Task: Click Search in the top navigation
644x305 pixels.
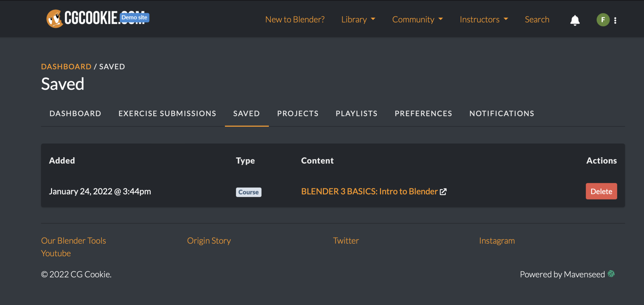Action: point(537,19)
